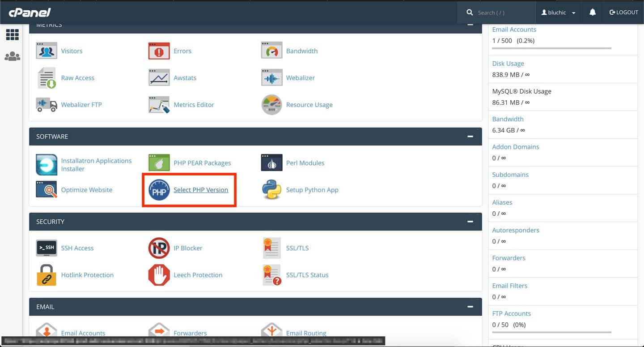The image size is (644, 347).
Task: View SSL/TLS Status
Action: [x=307, y=274]
